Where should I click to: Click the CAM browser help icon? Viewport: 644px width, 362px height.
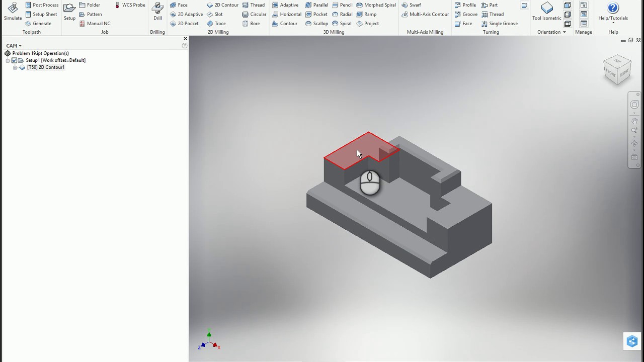coord(185,46)
